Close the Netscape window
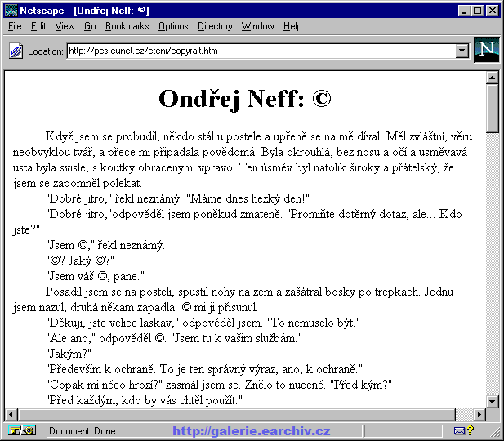Viewport: 504px width, 441px height. tap(493, 11)
